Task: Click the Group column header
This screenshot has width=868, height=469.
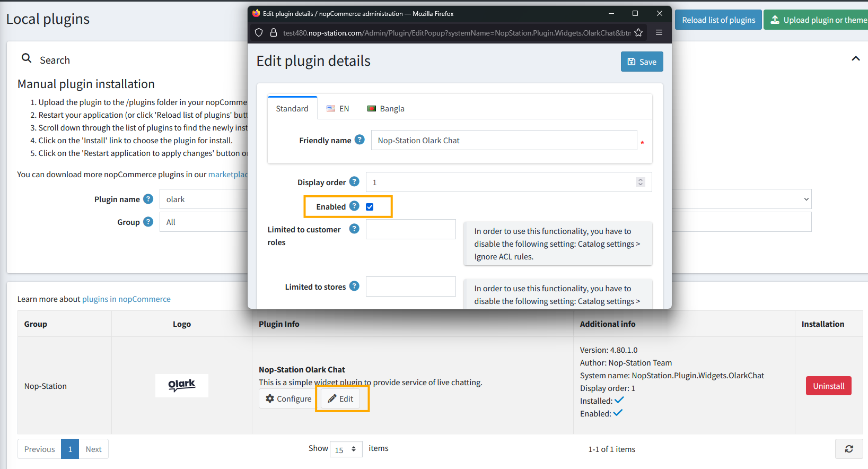Action: [x=36, y=324]
